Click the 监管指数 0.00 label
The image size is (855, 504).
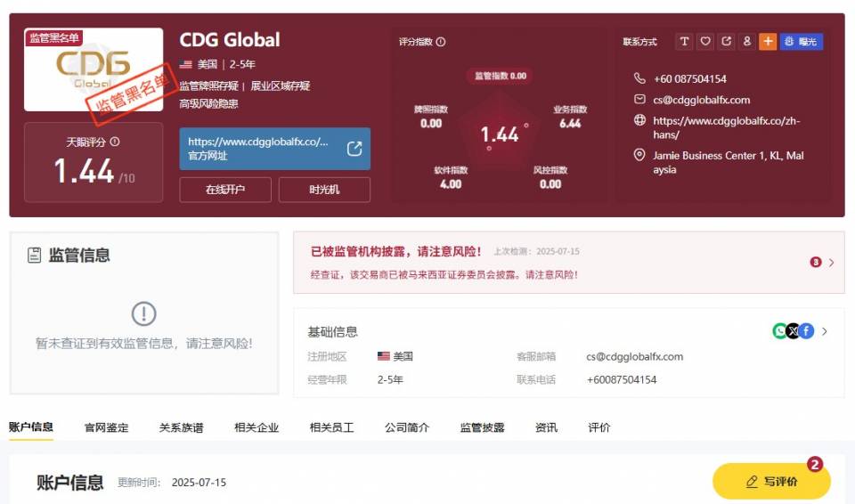coord(501,76)
